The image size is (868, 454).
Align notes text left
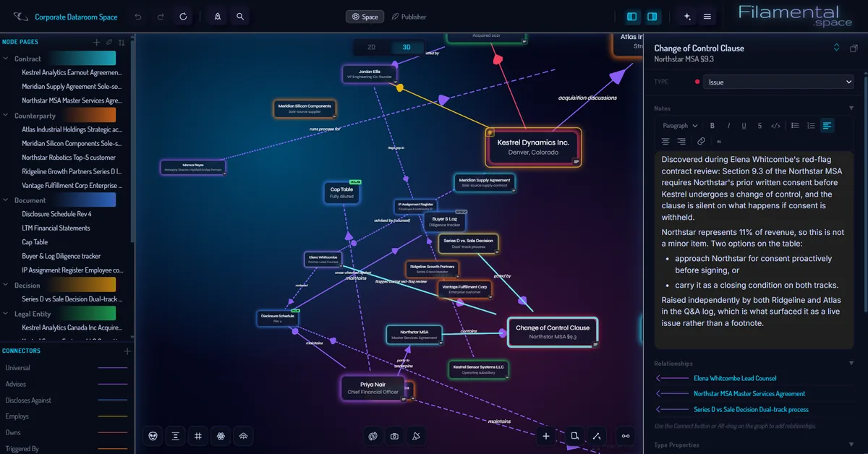tap(827, 126)
